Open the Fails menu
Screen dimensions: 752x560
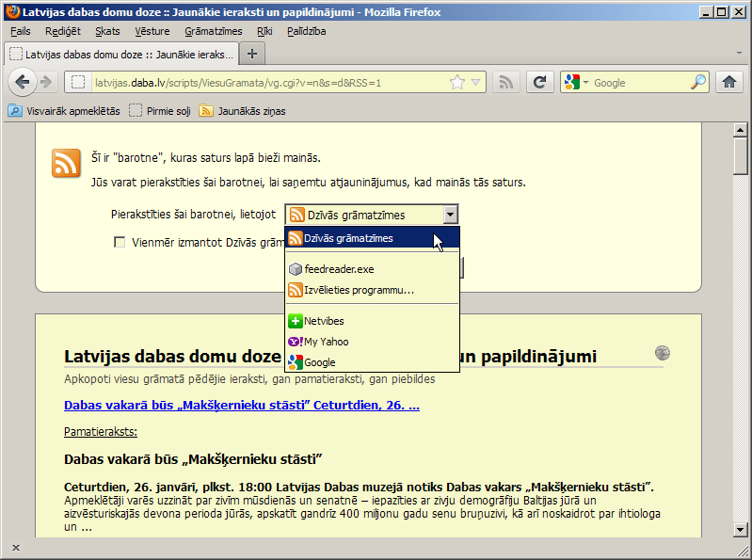point(20,31)
